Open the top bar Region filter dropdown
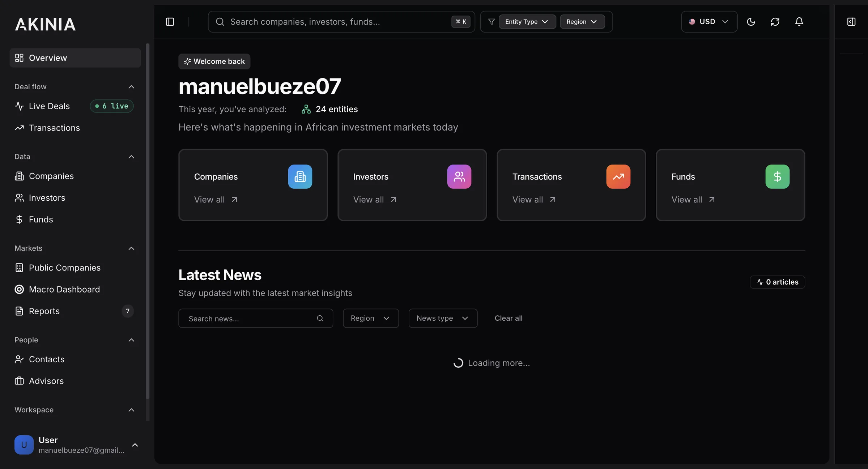The image size is (868, 469). (582, 22)
